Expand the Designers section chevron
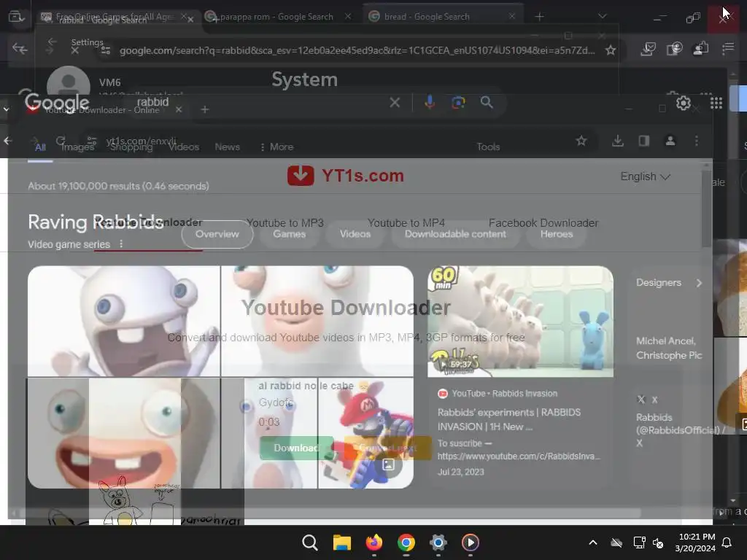This screenshot has width=747, height=560. pyautogui.click(x=699, y=283)
